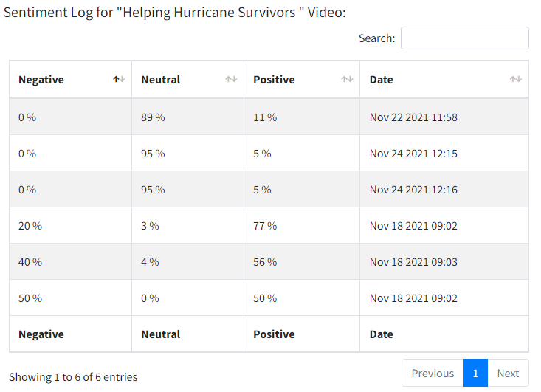Viewport: 541px width, 392px height.
Task: Go to the Next page
Action: point(508,374)
